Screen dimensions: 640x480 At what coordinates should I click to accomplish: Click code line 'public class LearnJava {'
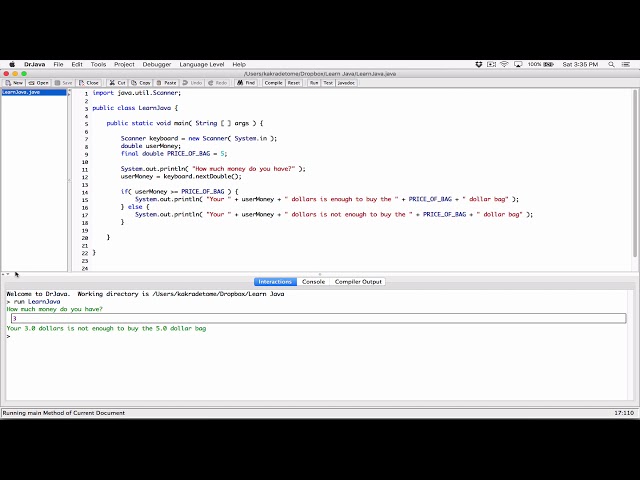point(135,108)
